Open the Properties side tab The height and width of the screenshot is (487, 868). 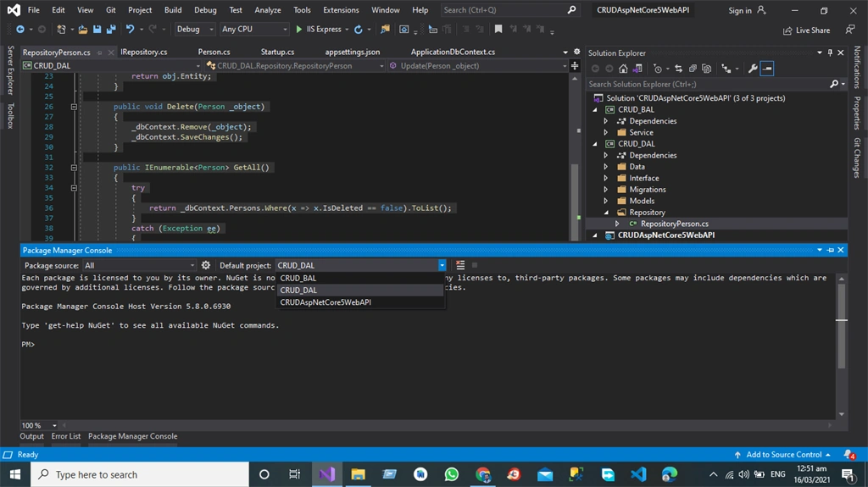(857, 113)
